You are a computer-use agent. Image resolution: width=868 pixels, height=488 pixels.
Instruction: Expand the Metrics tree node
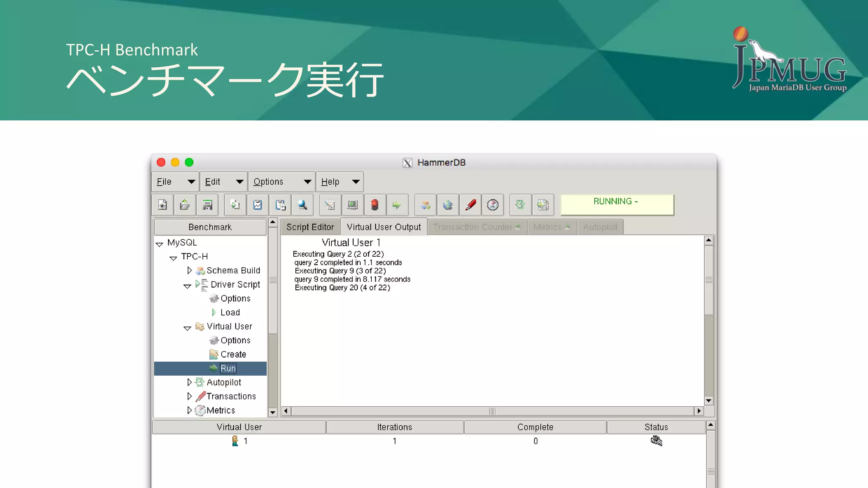tap(189, 410)
